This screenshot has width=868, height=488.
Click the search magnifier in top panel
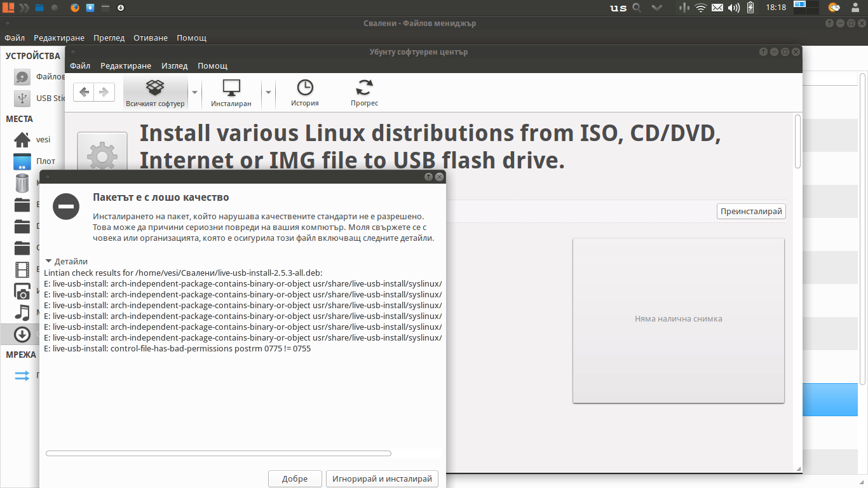tap(635, 8)
